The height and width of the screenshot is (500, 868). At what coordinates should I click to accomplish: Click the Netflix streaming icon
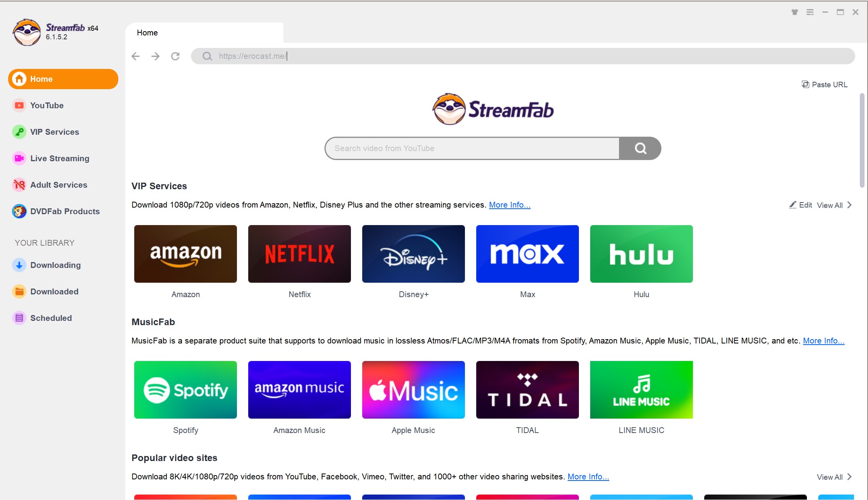(299, 254)
